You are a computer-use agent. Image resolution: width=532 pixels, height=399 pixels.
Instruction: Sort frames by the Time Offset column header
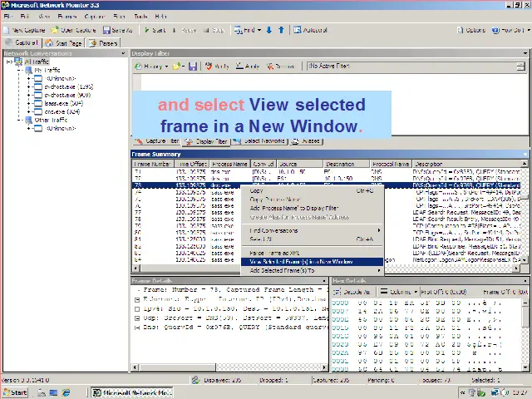click(x=192, y=164)
